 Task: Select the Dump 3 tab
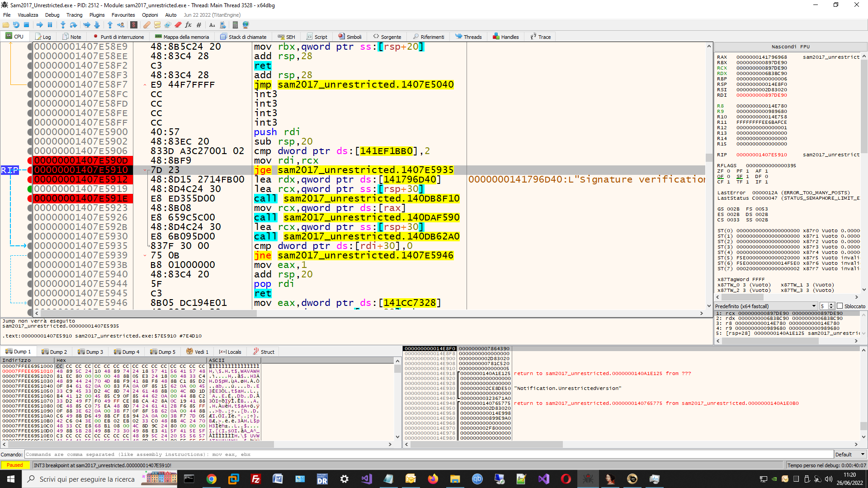coord(90,352)
